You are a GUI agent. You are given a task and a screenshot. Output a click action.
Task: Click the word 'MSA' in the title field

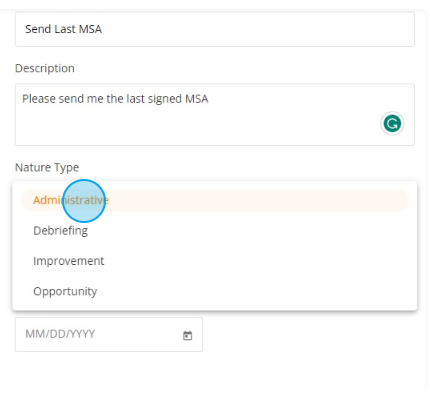coord(90,29)
